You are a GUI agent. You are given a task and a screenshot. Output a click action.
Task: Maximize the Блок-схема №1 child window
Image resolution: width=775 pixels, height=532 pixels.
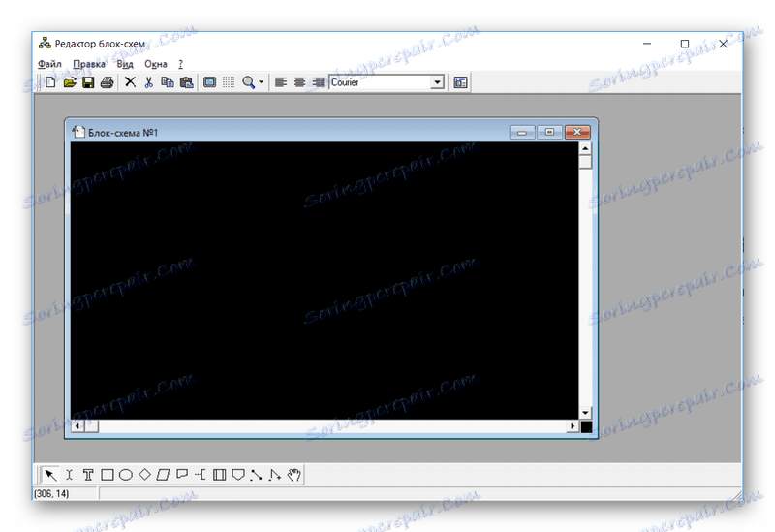click(x=549, y=132)
